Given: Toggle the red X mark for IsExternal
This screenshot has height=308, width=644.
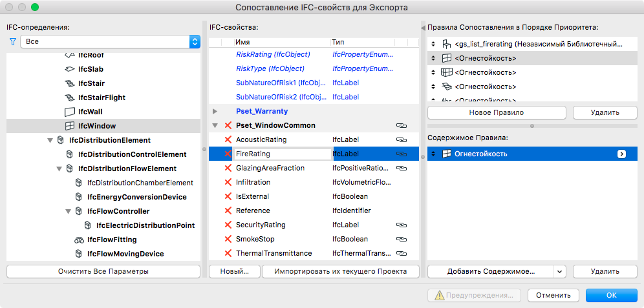Looking at the screenshot, I should pyautogui.click(x=228, y=196).
